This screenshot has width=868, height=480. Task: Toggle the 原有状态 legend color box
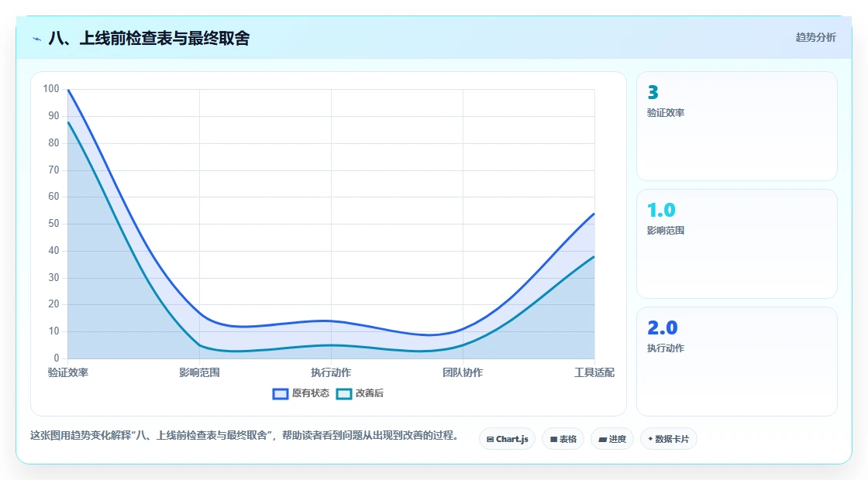(x=281, y=394)
